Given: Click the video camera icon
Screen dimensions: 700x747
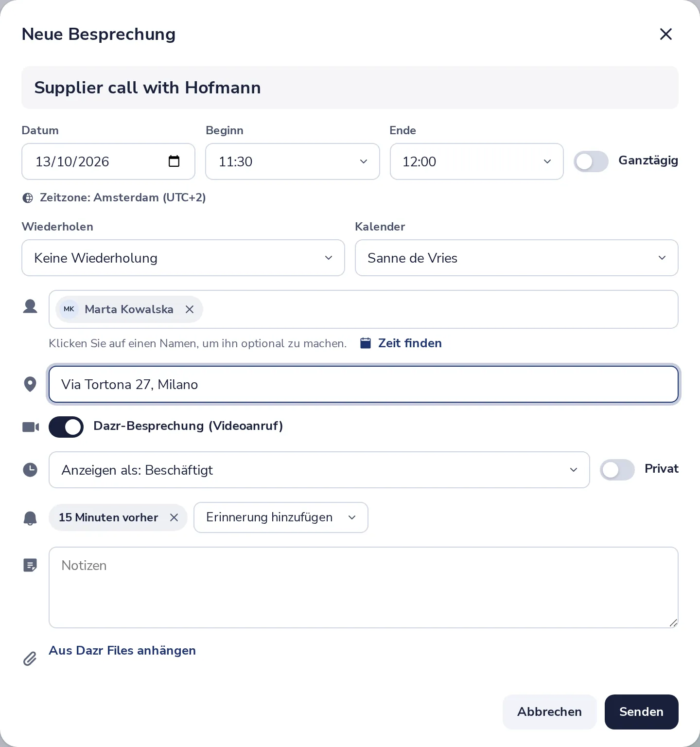Looking at the screenshot, I should (31, 427).
